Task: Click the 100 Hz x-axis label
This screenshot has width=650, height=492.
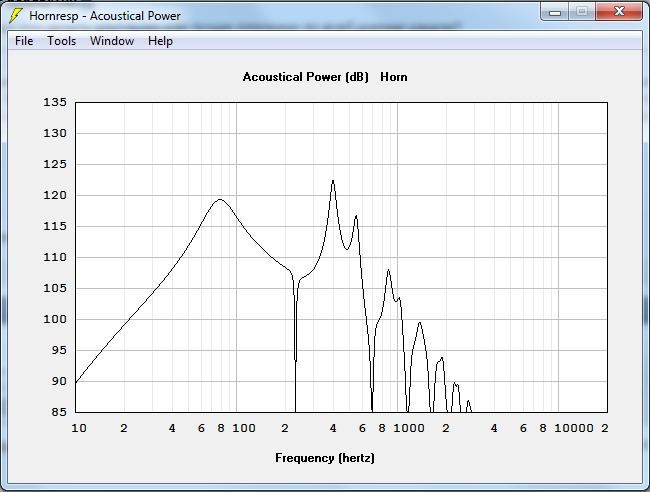Action: click(244, 428)
